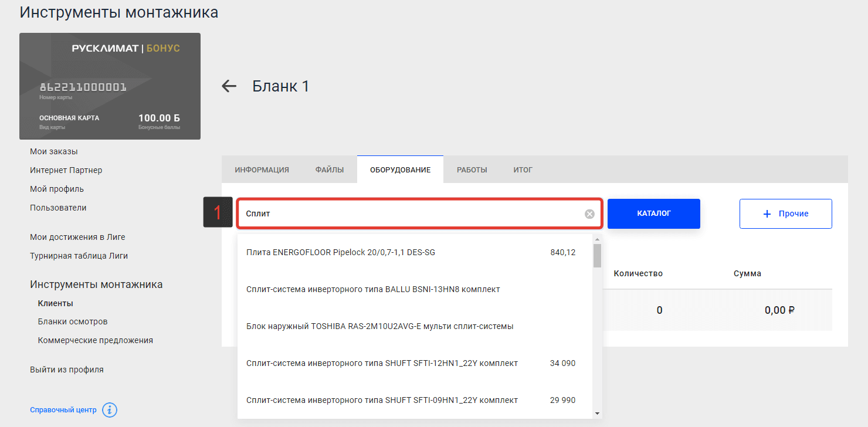Click the Бланк 1 title

(280, 86)
